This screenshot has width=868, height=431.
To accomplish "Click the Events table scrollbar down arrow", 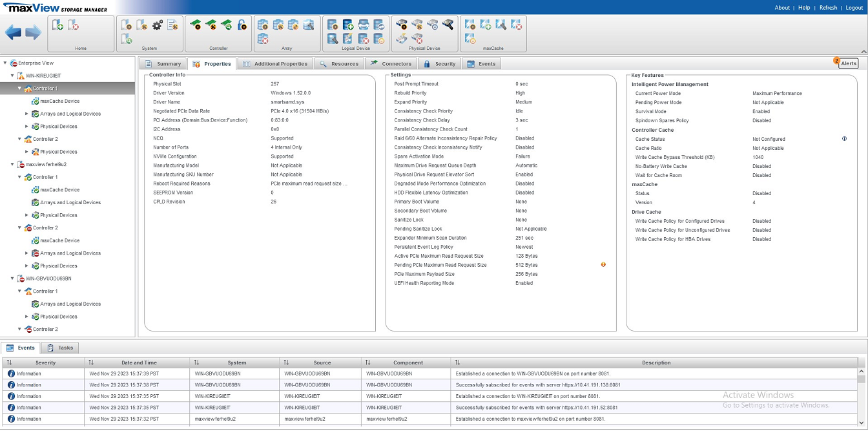I will pyautogui.click(x=862, y=423).
